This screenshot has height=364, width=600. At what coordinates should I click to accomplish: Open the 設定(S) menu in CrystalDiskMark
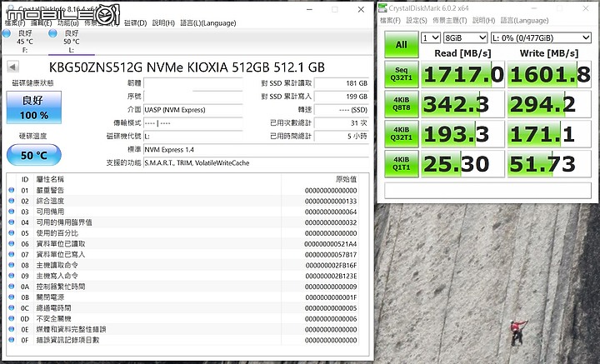coord(417,20)
